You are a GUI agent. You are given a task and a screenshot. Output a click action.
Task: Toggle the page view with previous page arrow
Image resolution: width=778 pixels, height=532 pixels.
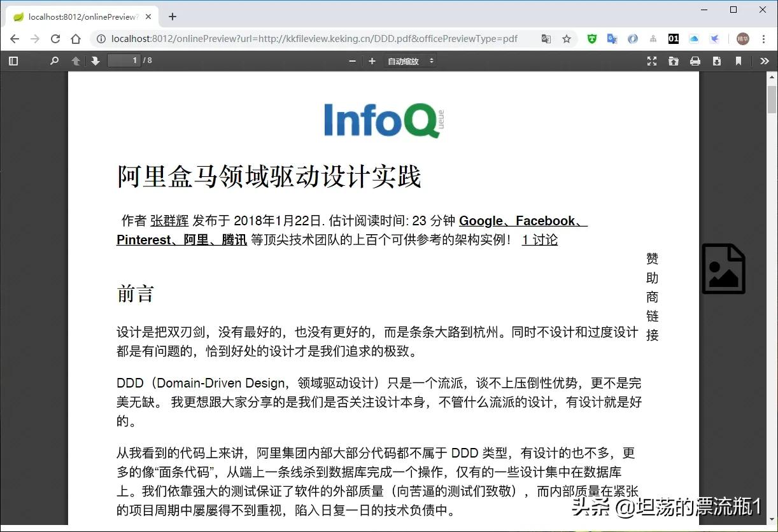[75, 60]
